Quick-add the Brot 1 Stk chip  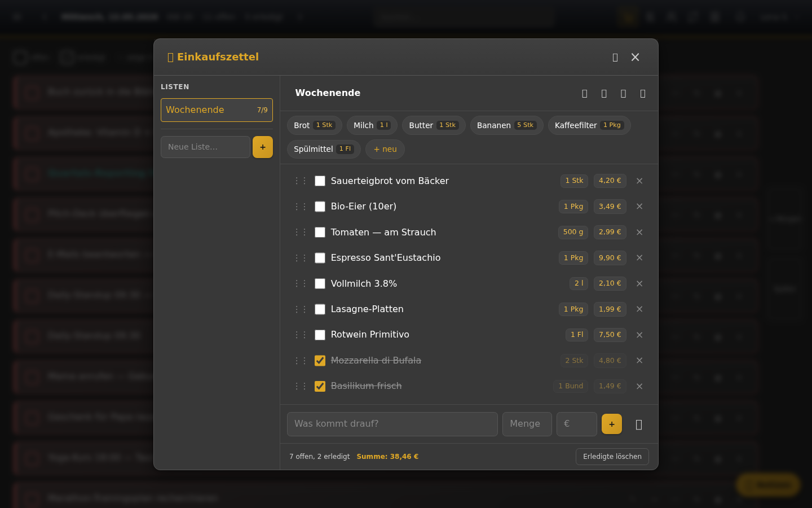point(314,125)
